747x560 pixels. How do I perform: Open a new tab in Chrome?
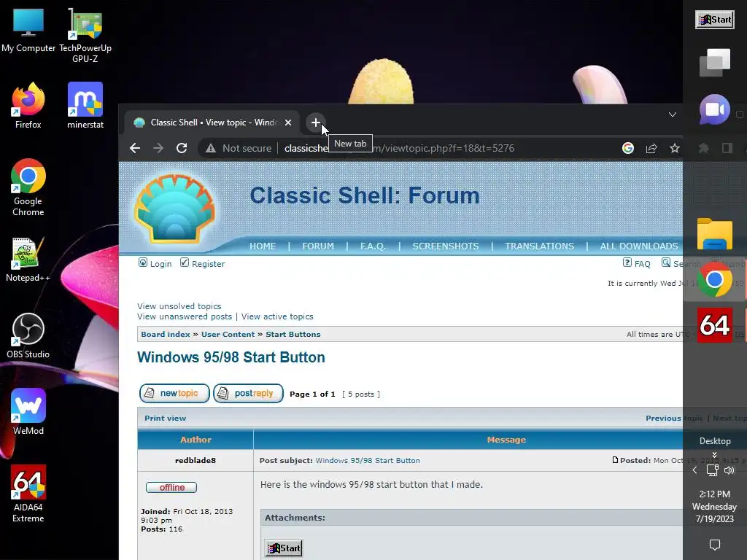pos(315,122)
